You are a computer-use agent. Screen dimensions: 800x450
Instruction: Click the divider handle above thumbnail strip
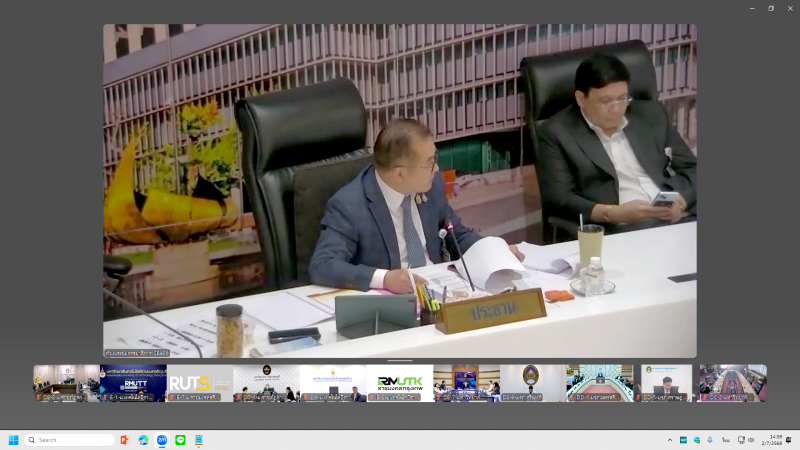[400, 361]
